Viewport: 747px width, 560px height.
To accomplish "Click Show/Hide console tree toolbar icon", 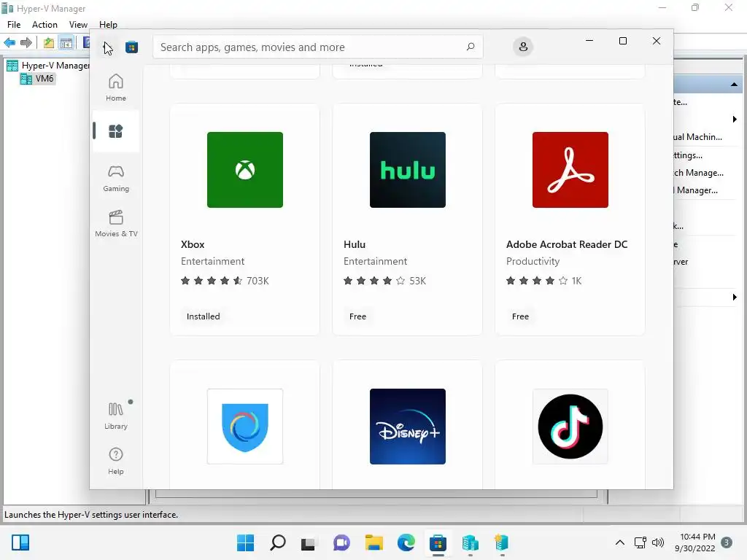I will coord(66,42).
